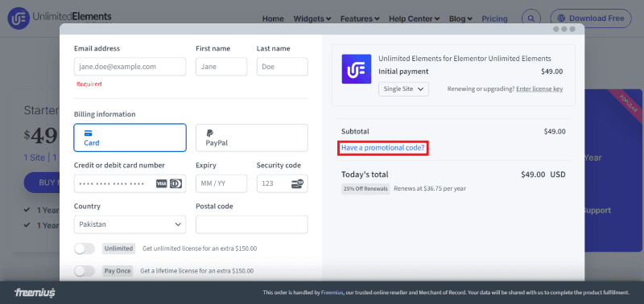Click the 25% Off Renewals badge

[365, 189]
